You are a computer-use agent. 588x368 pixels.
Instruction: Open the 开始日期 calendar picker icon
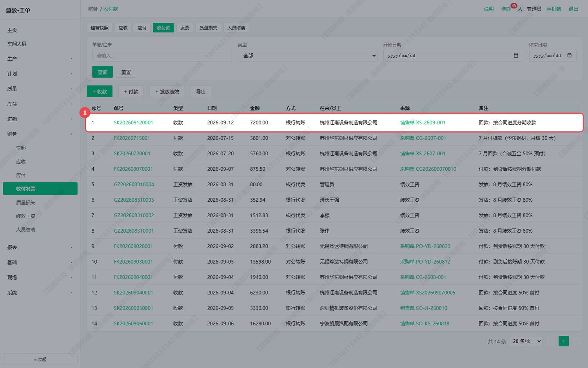[516, 56]
